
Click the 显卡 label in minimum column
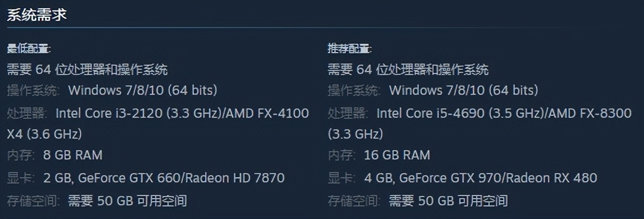20,178
